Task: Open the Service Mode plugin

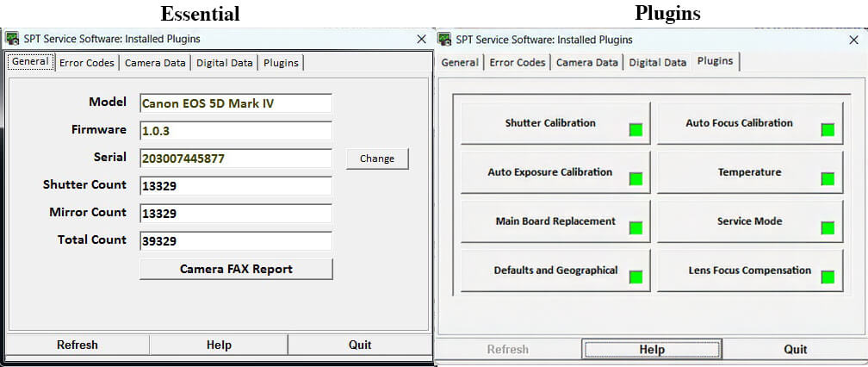Action: coord(750,221)
